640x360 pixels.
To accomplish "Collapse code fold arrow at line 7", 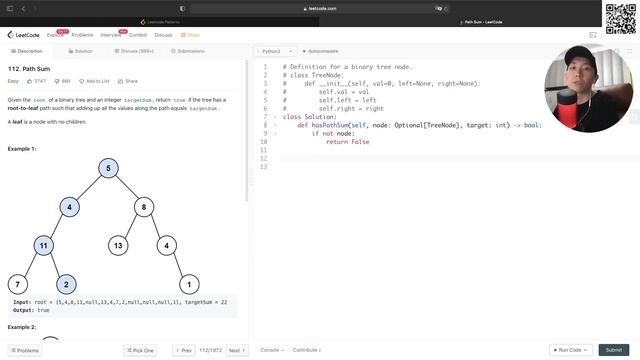I will pos(275,117).
